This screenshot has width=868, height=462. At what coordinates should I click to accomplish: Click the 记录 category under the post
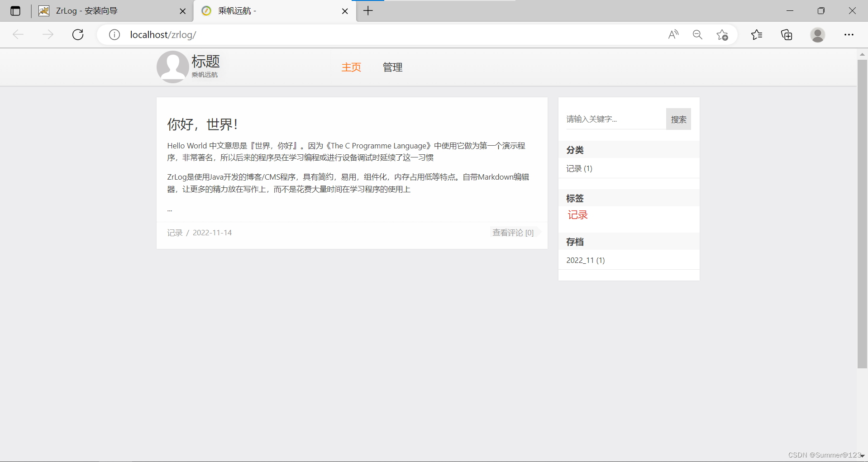(x=175, y=233)
